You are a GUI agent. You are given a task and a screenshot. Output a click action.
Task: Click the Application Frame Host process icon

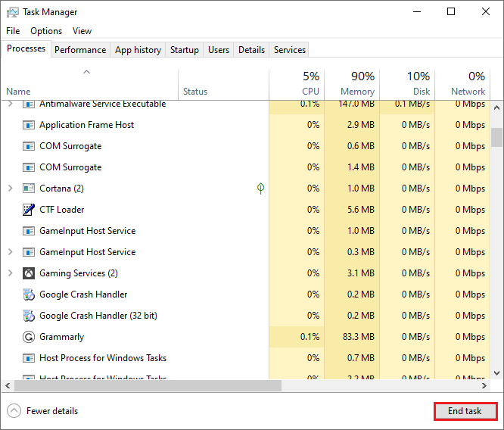pyautogui.click(x=29, y=125)
